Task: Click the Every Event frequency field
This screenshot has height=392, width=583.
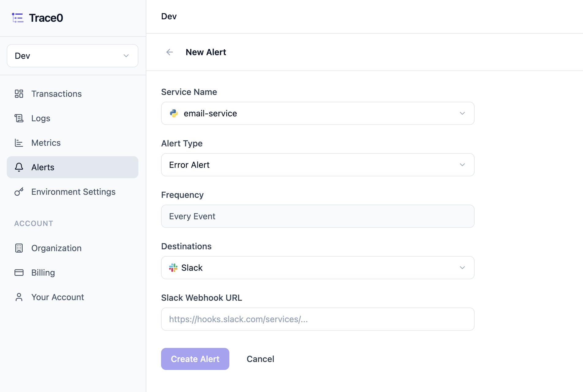Action: coord(318,216)
